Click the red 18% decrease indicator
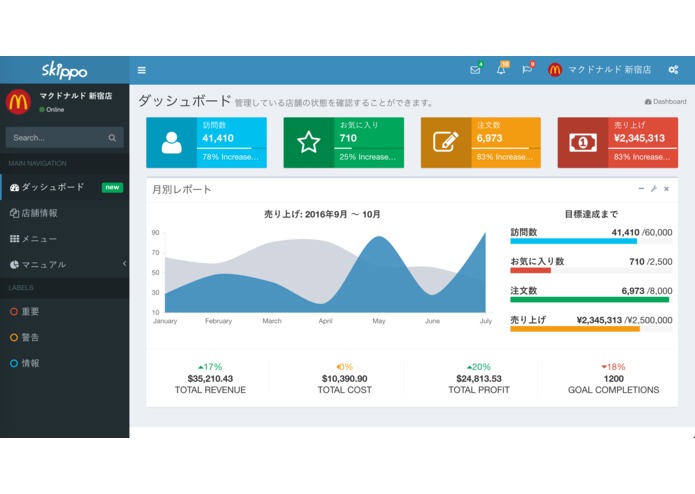The width and height of the screenshot is (695, 494). coord(613,367)
